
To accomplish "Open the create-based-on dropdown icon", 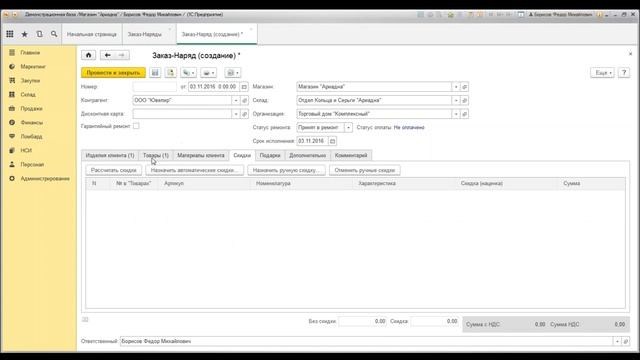I will coord(188,73).
